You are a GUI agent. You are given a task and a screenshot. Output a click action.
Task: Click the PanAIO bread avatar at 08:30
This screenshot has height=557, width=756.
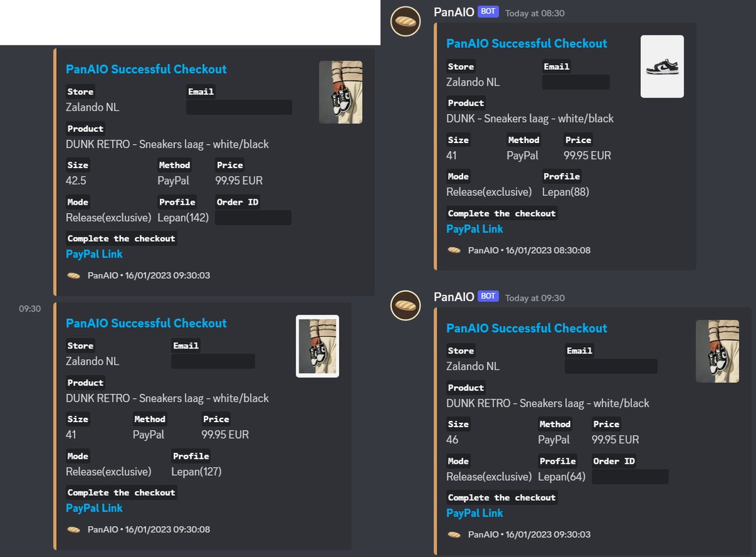coord(405,22)
